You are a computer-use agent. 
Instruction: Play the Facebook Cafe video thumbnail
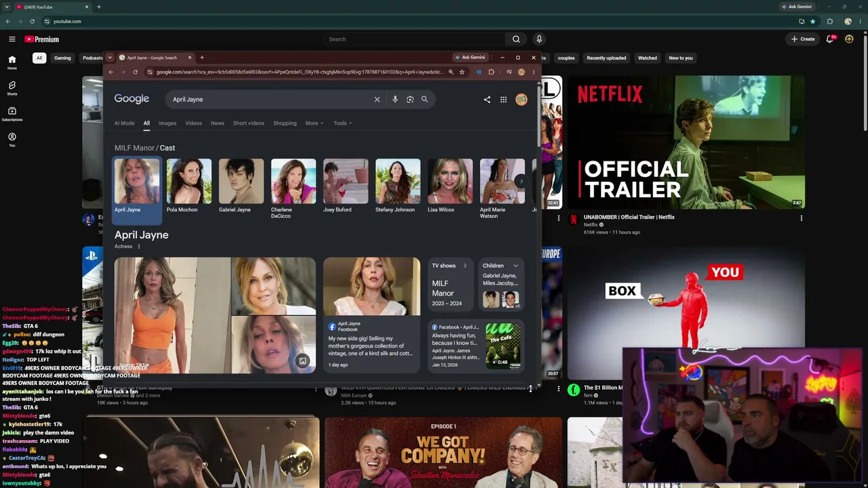[503, 345]
